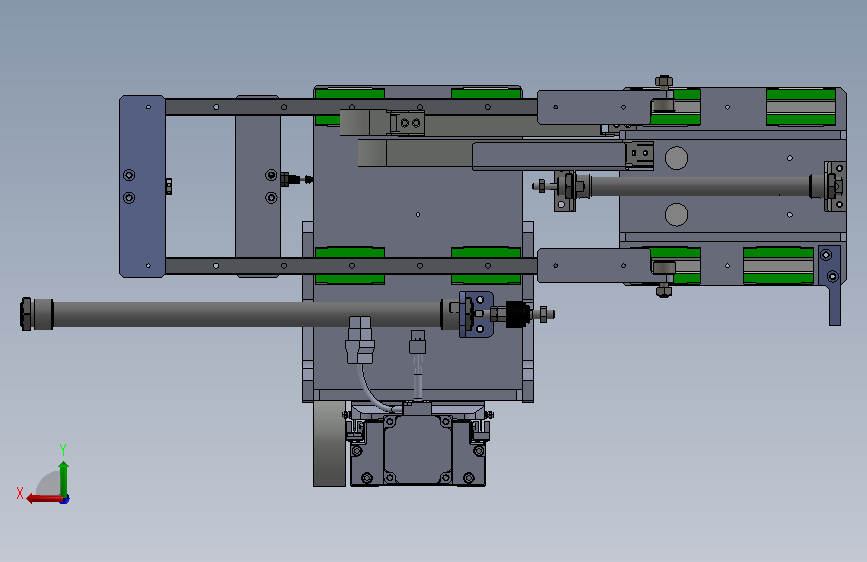This screenshot has width=867, height=562.
Task: Select the curved gray cable to the motor
Action: pos(376,388)
